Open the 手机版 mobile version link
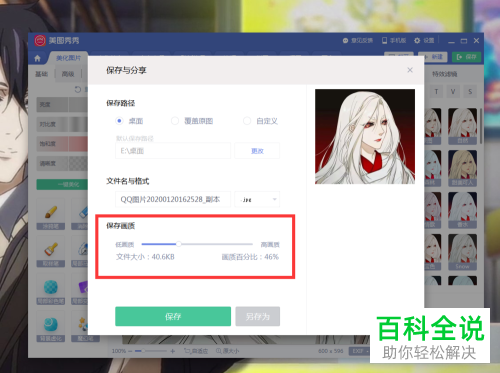This screenshot has width=500, height=373. (x=394, y=41)
